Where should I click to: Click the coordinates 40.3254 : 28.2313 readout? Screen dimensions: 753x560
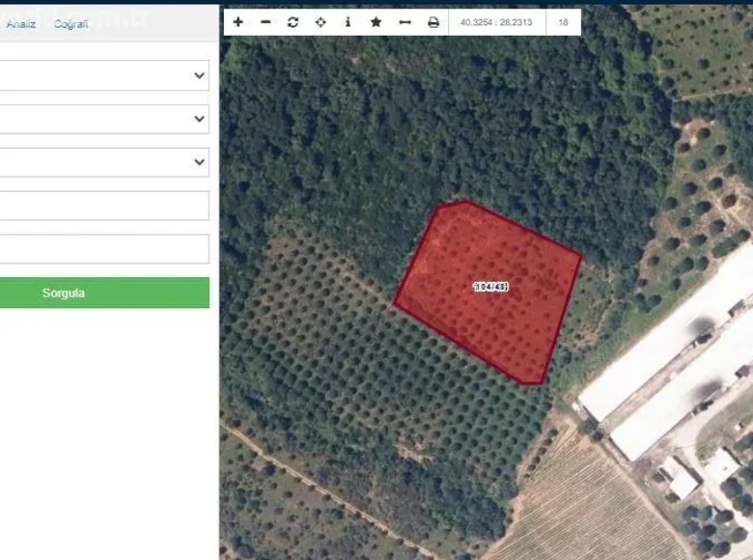point(496,22)
